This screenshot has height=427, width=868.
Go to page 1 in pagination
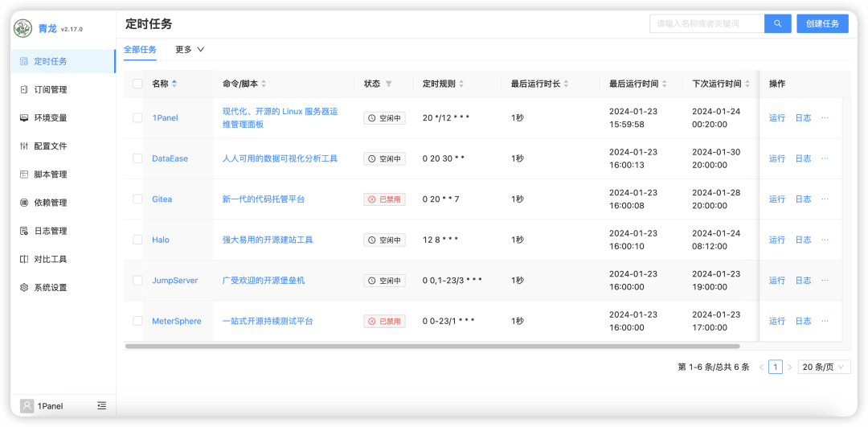point(776,367)
